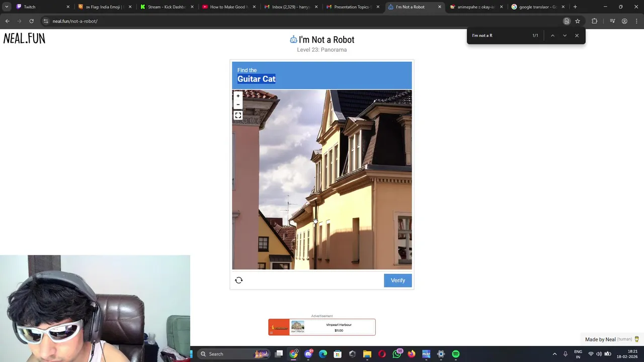Refresh the captcha with the reload icon
This screenshot has width=644, height=362.
coord(239,280)
